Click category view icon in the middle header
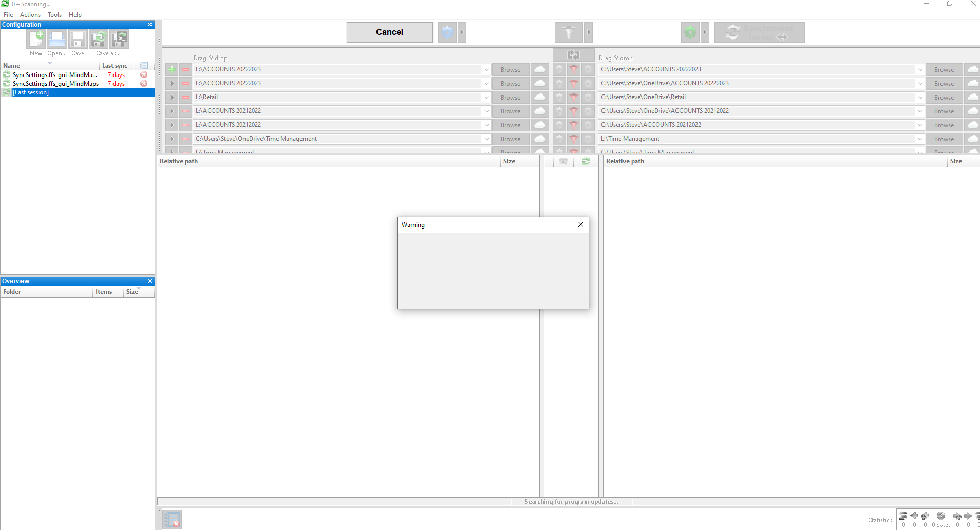980x530 pixels. coord(563,161)
